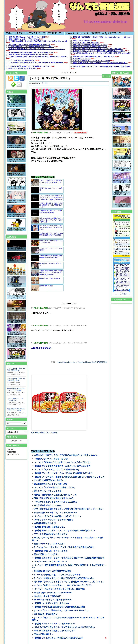
Task: Open the プロ野球Freak powered-by link
Action: [125, 294]
